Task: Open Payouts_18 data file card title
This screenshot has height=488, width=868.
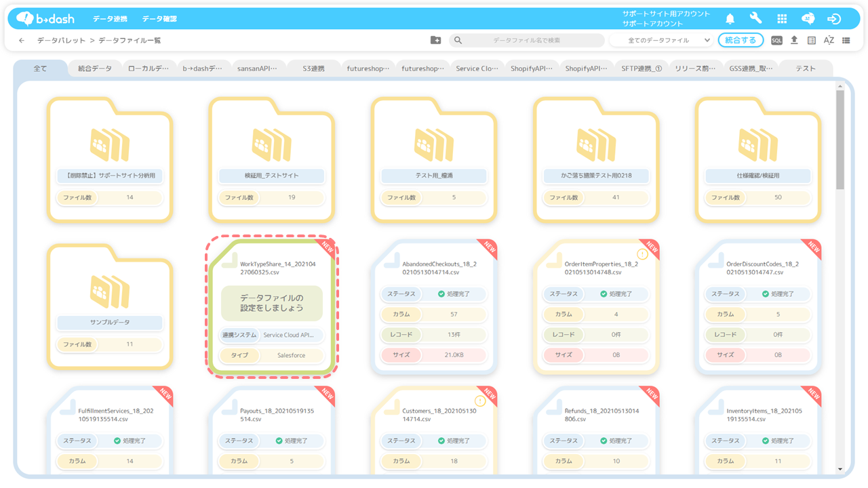Action: click(277, 415)
